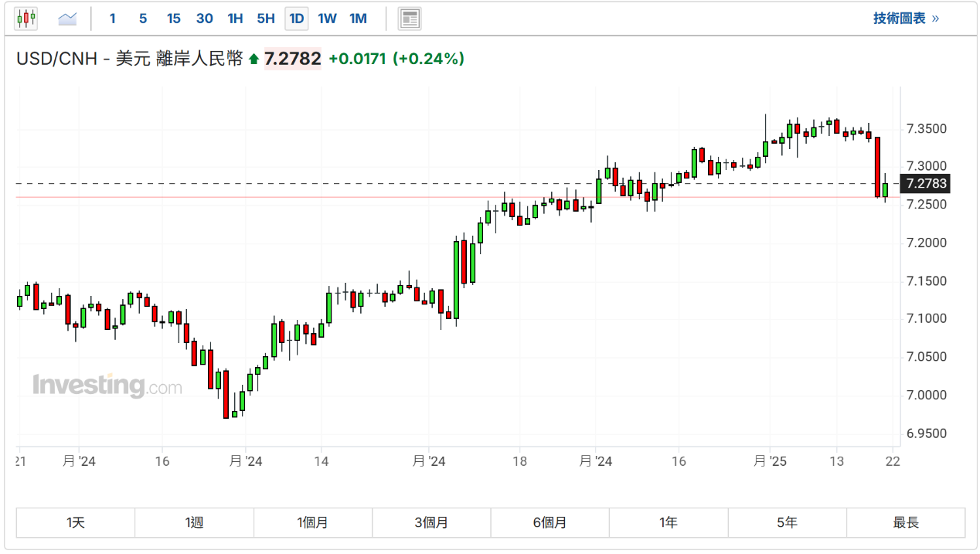Switch to the 1W weekly interval
This screenshot has width=980, height=554.
click(327, 19)
